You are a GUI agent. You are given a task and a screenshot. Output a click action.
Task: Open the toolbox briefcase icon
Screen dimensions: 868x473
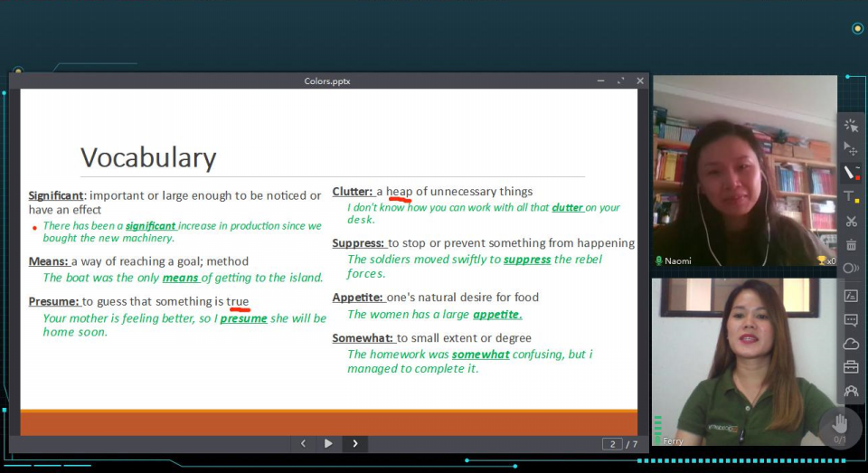click(851, 366)
